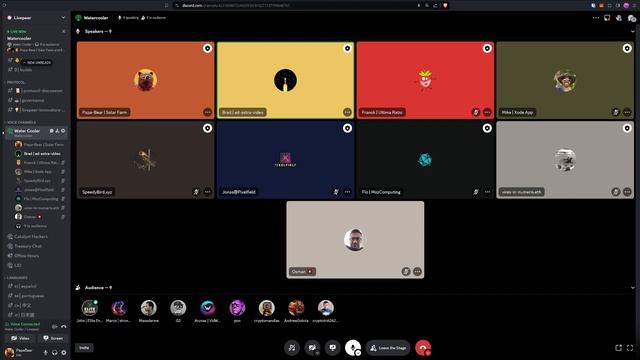Viewport: 640px width, 360px height.
Task: Open more options on Flo | MozComputing tile
Action: [487, 191]
